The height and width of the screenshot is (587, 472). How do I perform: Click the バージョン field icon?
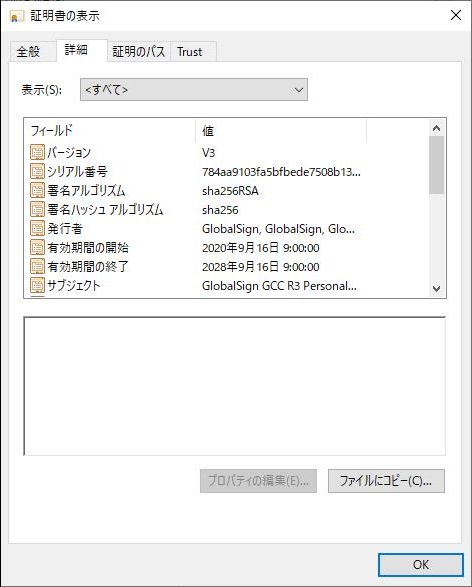37,152
